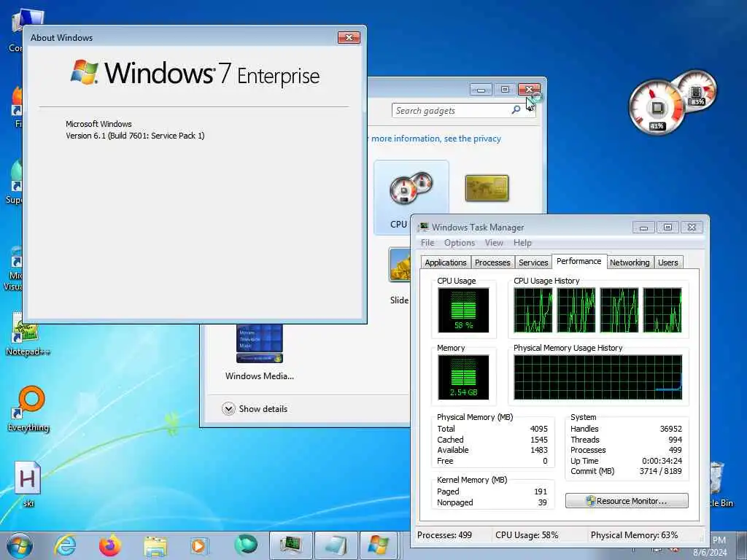Click the Handles value 36952
This screenshot has height=560, width=747.
point(671,429)
